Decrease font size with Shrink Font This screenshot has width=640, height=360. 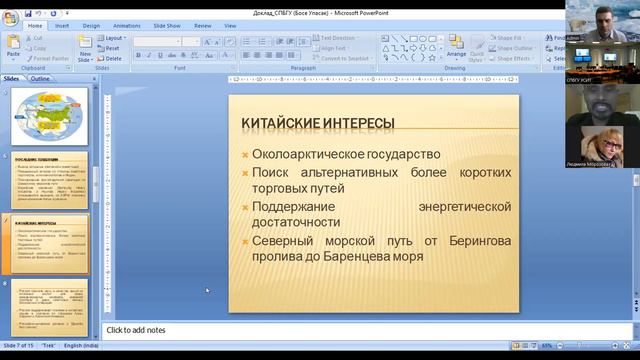217,42
